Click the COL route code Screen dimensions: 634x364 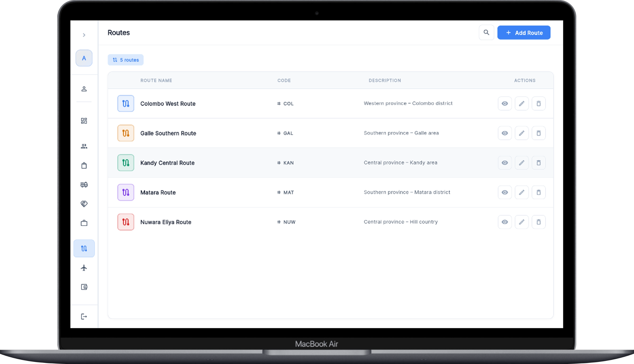(285, 104)
